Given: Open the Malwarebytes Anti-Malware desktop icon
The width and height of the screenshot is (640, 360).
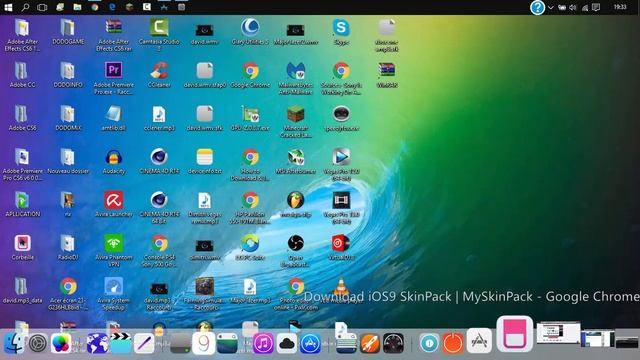Looking at the screenshot, I should coord(296,70).
